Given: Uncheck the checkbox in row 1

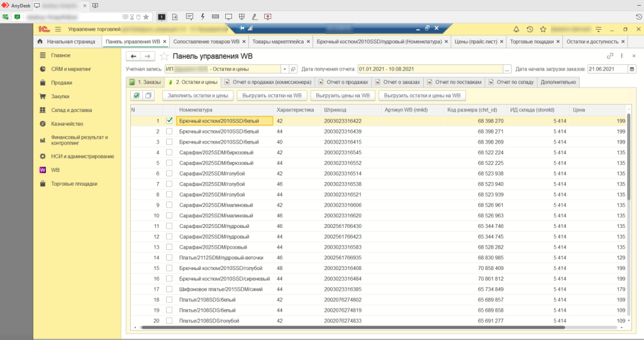Looking at the screenshot, I should coord(169,120).
